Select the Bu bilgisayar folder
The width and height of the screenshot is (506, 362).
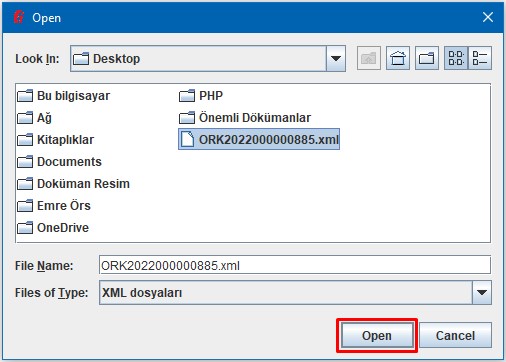pos(63,96)
